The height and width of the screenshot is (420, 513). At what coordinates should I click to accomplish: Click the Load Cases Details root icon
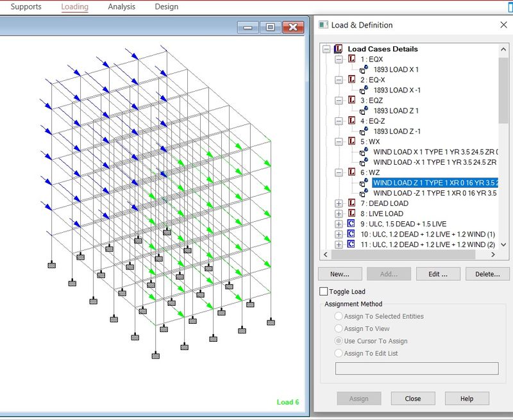pos(339,49)
